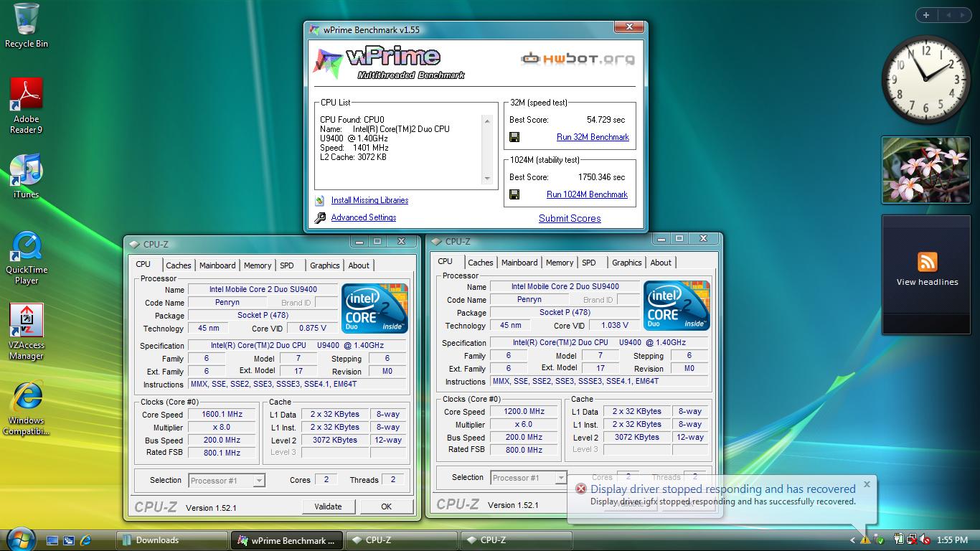Switch to Mainboard tab in left CPU-Z
This screenshot has height=551, width=980.
[217, 265]
